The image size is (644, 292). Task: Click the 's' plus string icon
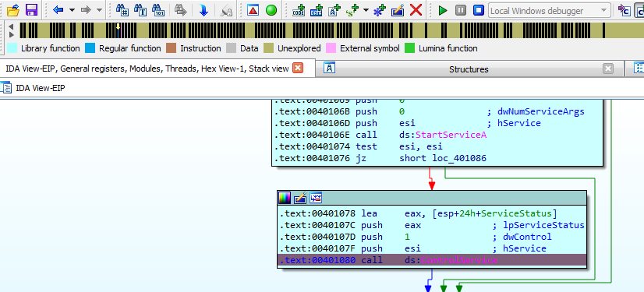(x=353, y=10)
